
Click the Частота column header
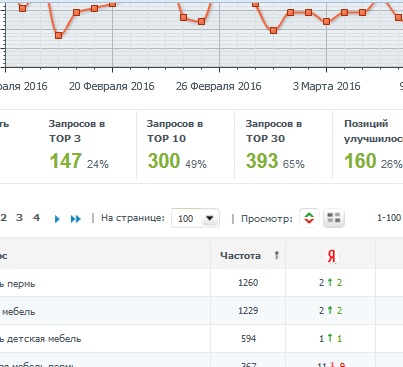coord(240,256)
